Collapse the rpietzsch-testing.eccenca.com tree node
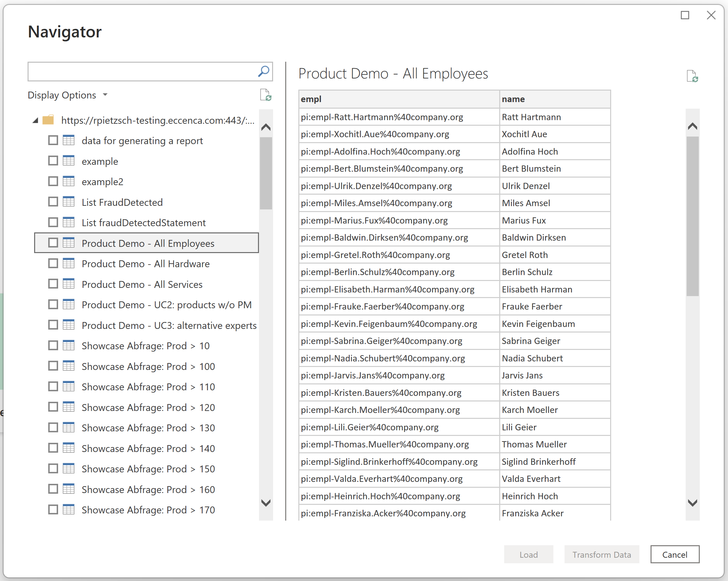The image size is (728, 581). [35, 120]
